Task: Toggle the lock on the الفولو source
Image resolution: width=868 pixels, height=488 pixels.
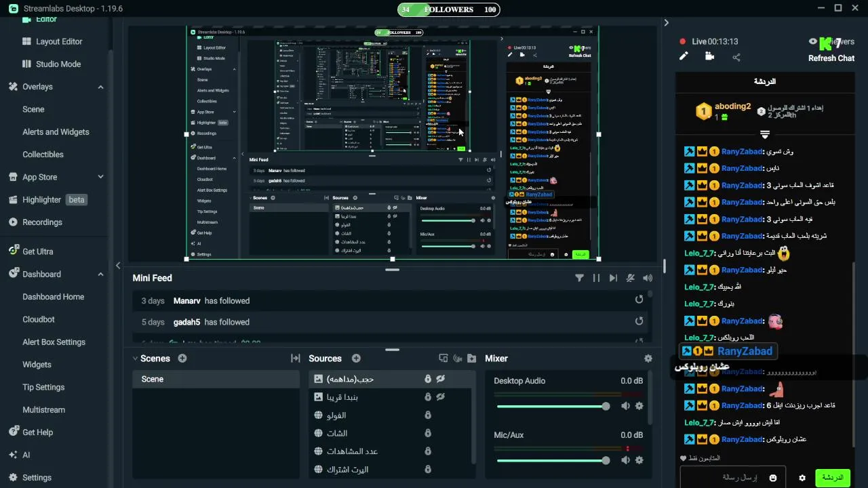Action: pyautogui.click(x=428, y=415)
